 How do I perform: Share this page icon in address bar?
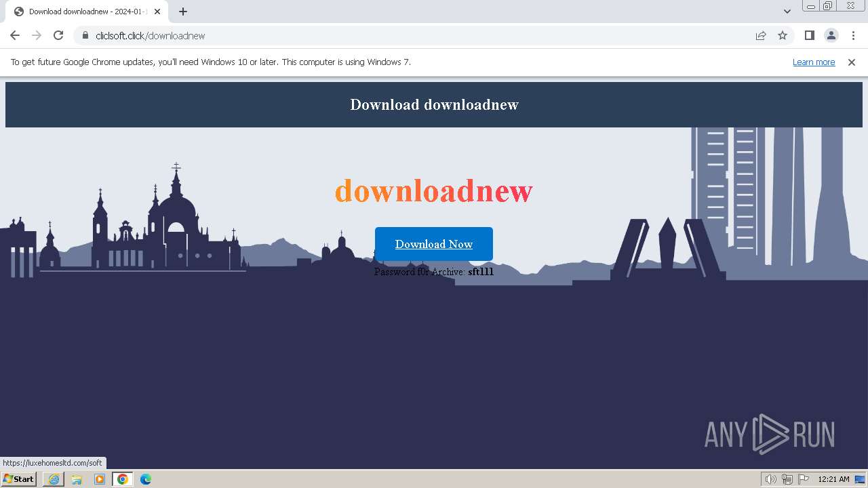point(761,35)
